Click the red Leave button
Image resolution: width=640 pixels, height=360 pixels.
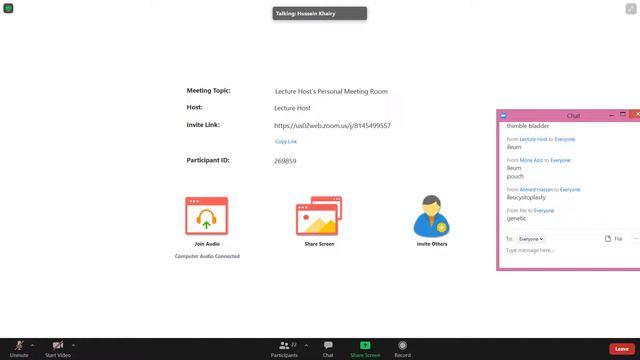click(x=622, y=349)
